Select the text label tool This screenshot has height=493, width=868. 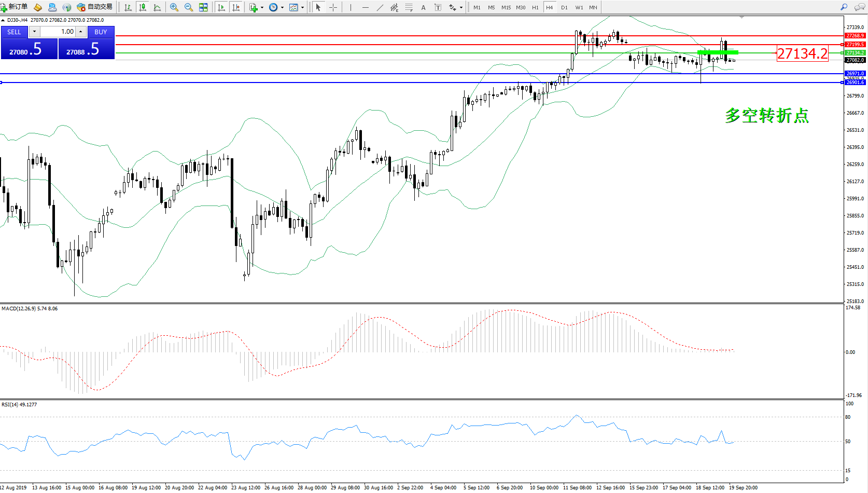click(424, 7)
